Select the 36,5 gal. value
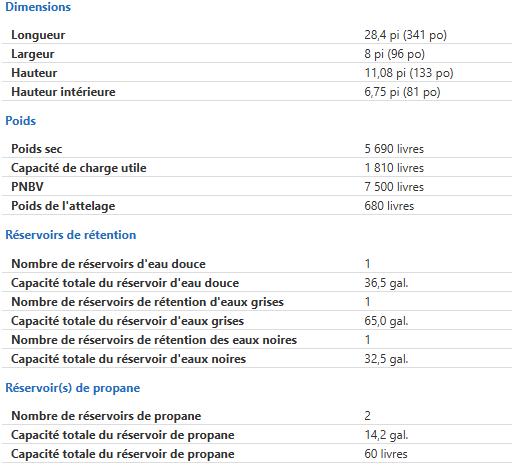The width and height of the screenshot is (512, 467). pos(386,283)
